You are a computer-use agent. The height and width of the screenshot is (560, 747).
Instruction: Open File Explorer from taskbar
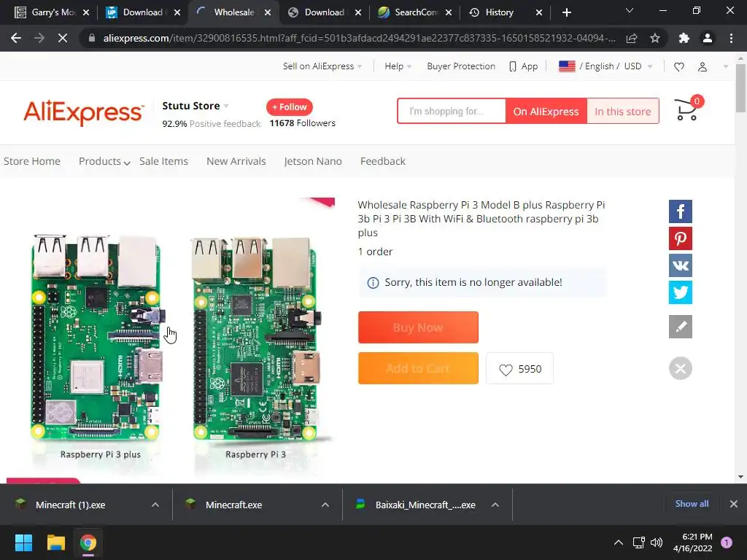point(55,542)
